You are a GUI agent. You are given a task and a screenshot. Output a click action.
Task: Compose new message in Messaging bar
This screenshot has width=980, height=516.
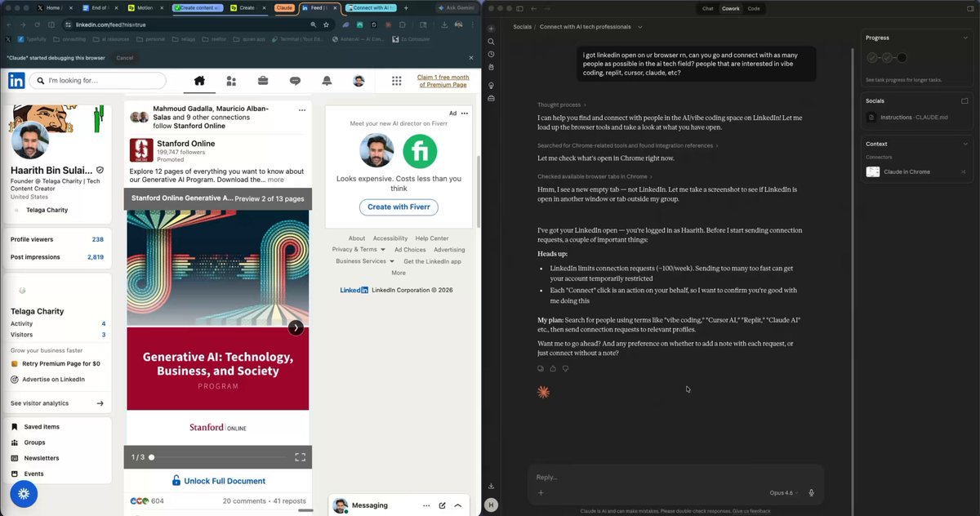442,506
